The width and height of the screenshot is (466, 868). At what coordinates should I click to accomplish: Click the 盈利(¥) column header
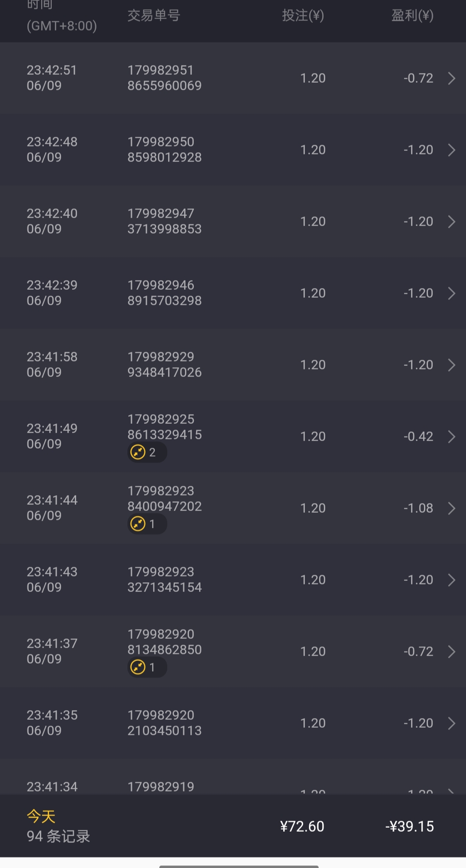pyautogui.click(x=412, y=16)
